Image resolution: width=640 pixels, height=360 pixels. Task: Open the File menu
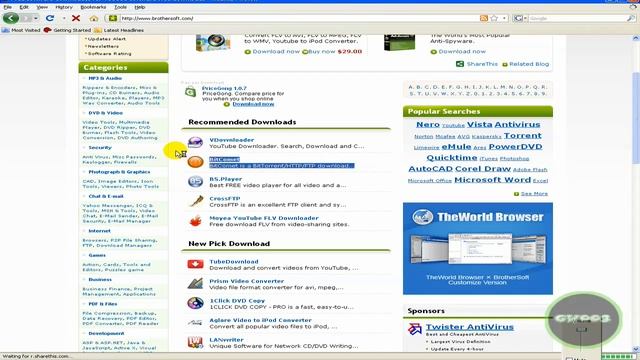(x=7, y=7)
